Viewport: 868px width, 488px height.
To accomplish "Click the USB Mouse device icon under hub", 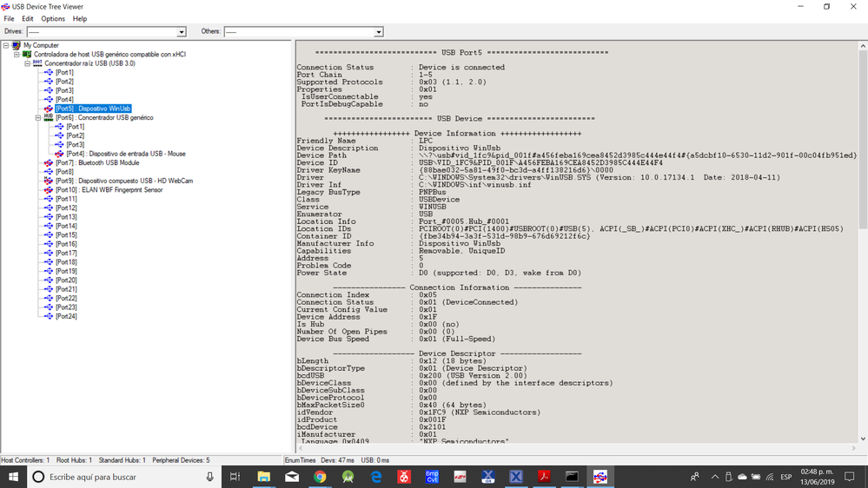I will (x=59, y=154).
